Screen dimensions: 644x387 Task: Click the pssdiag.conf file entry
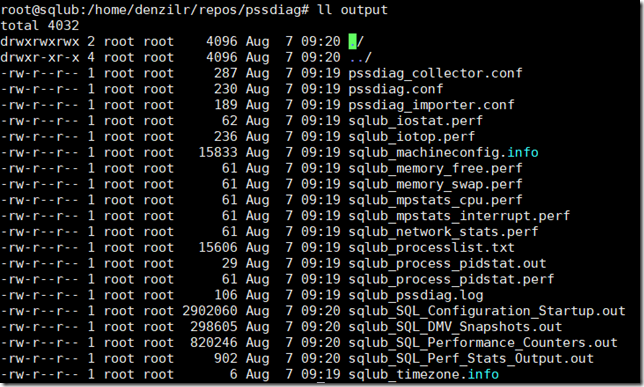(396, 89)
